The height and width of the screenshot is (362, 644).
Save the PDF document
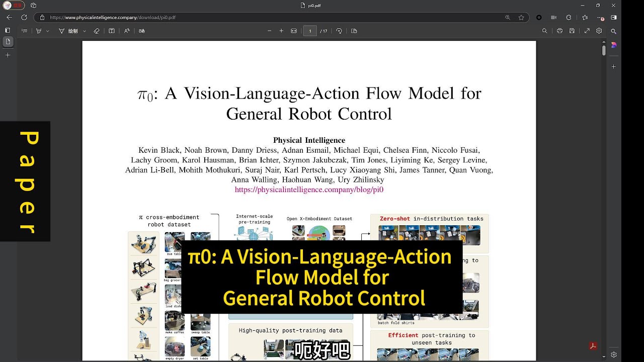point(572,31)
